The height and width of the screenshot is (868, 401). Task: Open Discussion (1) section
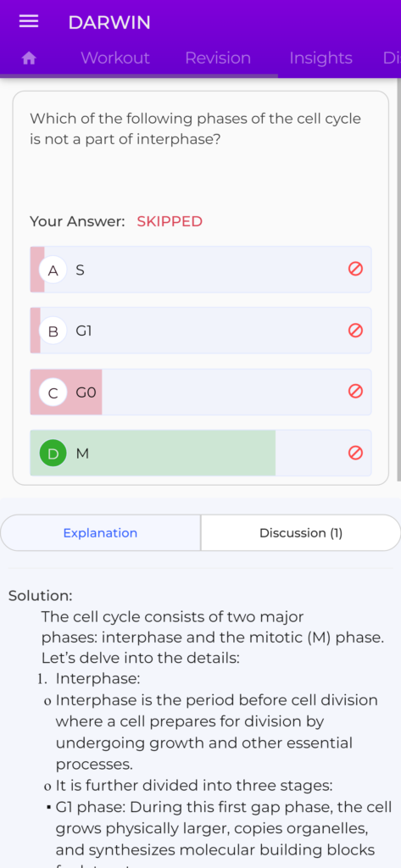point(301,532)
